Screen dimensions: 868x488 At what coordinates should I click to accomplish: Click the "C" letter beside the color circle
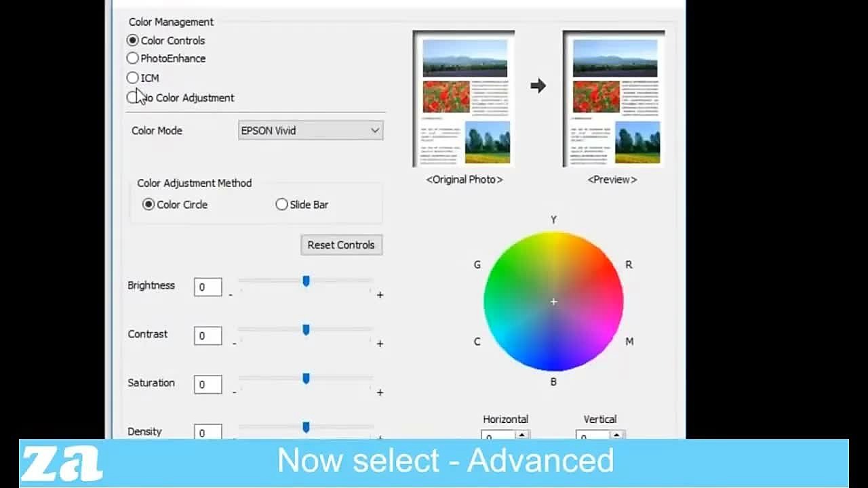[477, 342]
